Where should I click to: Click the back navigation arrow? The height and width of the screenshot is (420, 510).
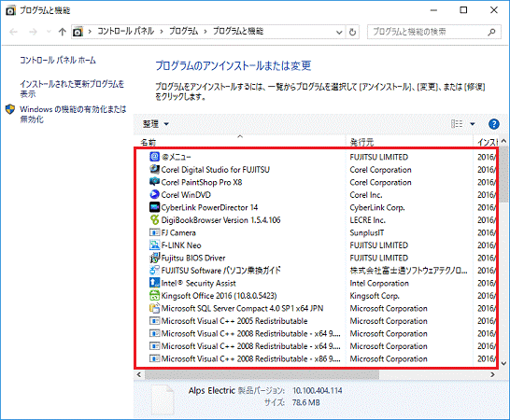pyautogui.click(x=13, y=32)
